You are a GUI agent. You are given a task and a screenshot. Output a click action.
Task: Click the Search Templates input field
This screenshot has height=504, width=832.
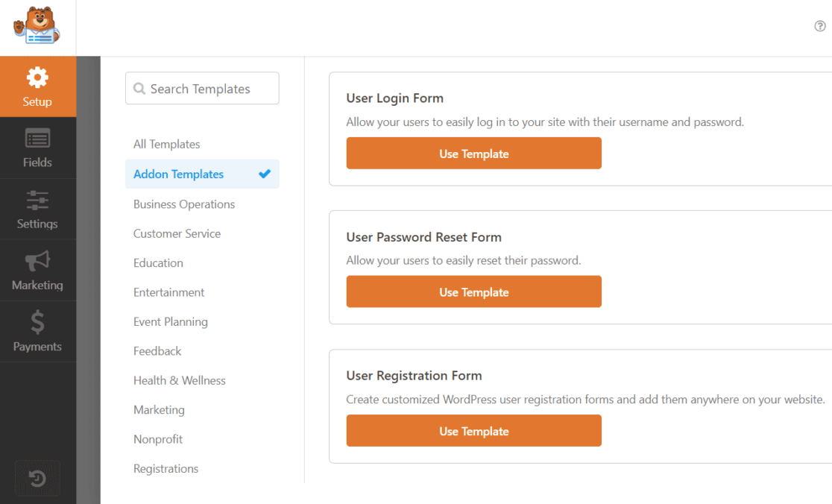(201, 88)
